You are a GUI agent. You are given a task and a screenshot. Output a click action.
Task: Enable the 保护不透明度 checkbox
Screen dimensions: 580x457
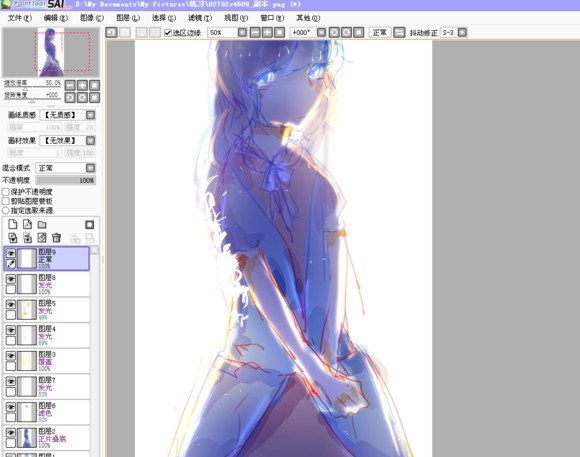tap(6, 192)
